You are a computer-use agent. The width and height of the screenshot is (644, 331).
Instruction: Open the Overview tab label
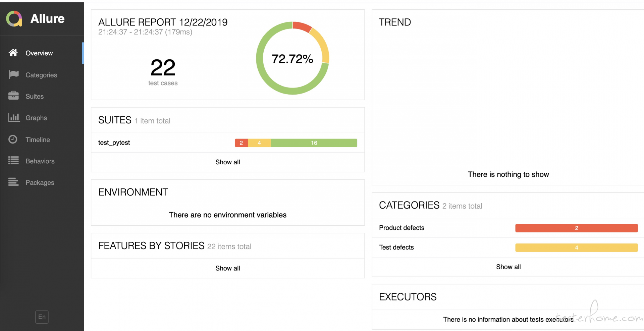[x=39, y=53]
